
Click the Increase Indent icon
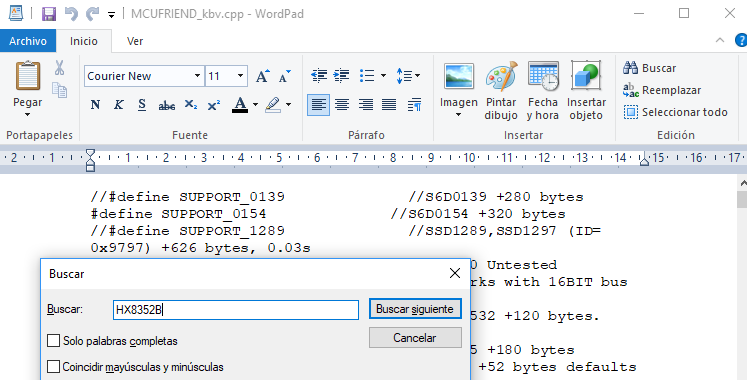point(342,76)
